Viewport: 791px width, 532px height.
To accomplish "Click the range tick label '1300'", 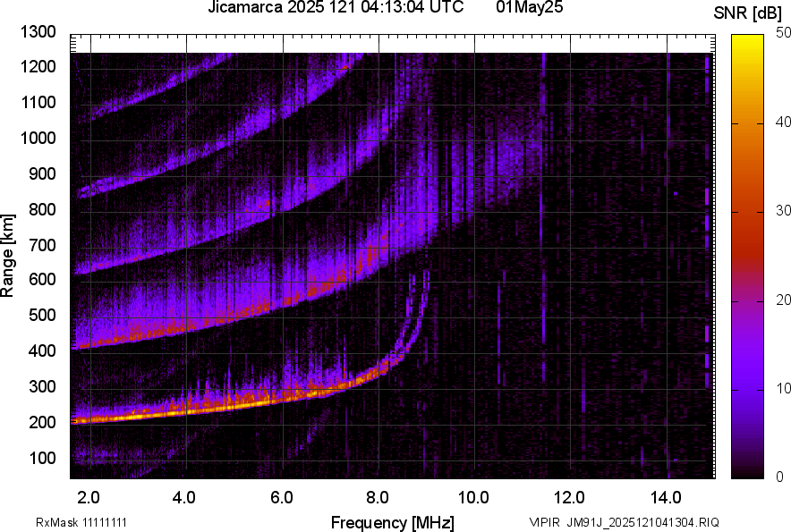I will pos(38,32).
